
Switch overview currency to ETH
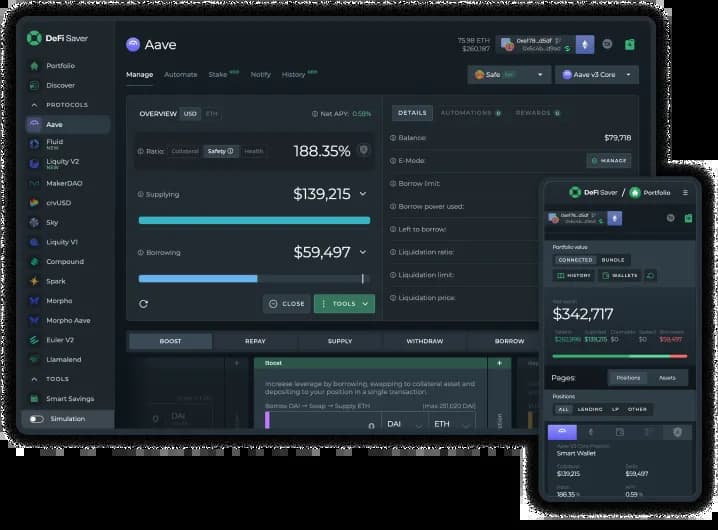coord(211,114)
